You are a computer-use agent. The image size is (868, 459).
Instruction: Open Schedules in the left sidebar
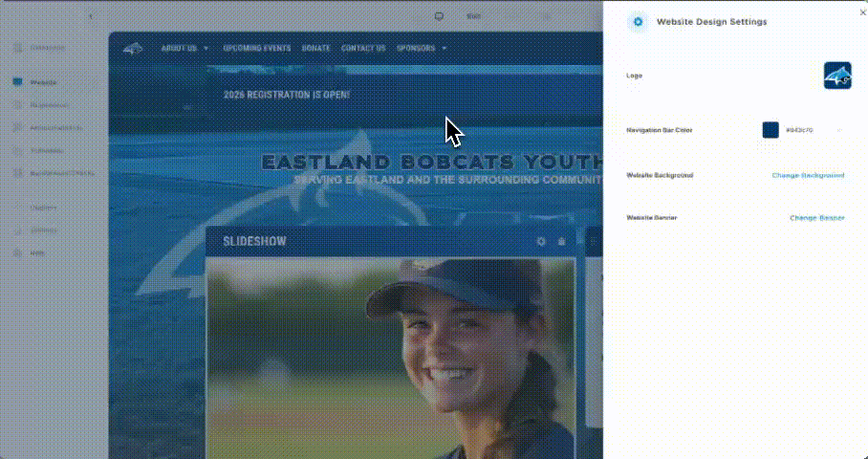click(x=47, y=150)
